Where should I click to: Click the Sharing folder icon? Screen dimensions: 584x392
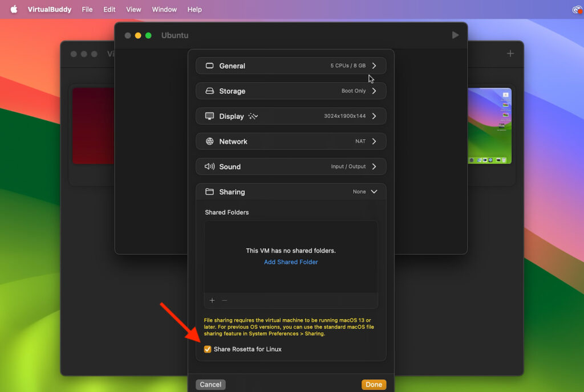210,192
